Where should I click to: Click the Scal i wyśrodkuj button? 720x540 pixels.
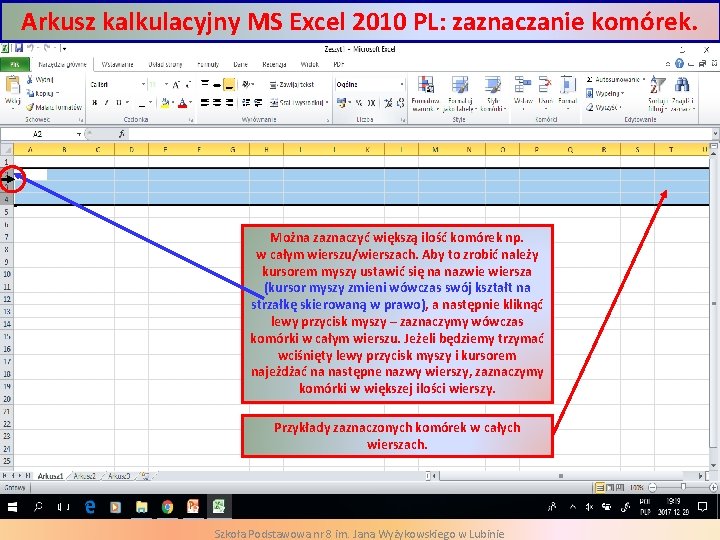[x=296, y=102]
